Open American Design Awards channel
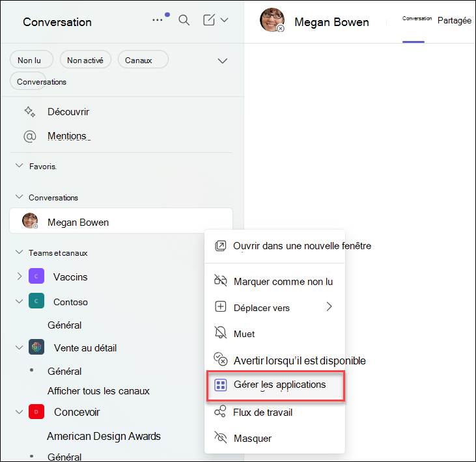The width and height of the screenshot is (476, 462). (x=104, y=436)
